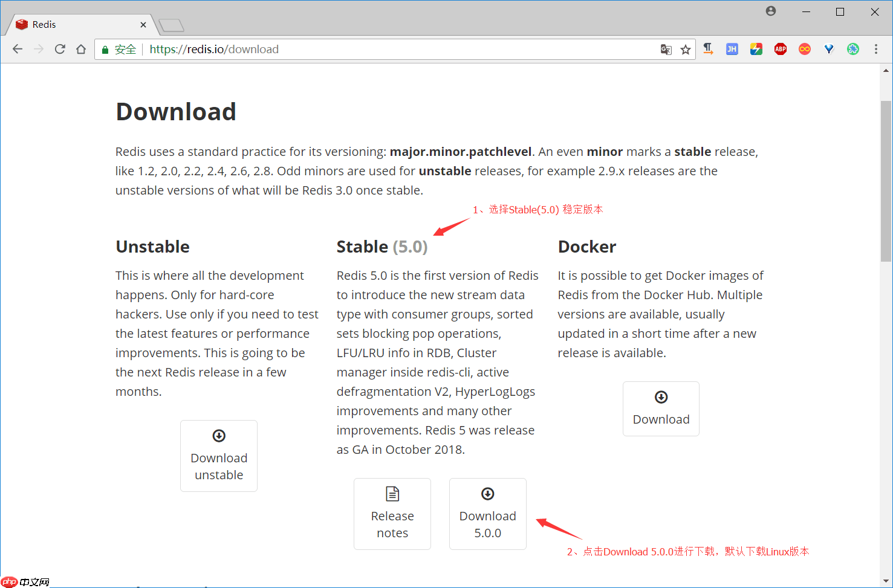Click the green secure padlock icon
893x588 pixels.
[x=105, y=50]
